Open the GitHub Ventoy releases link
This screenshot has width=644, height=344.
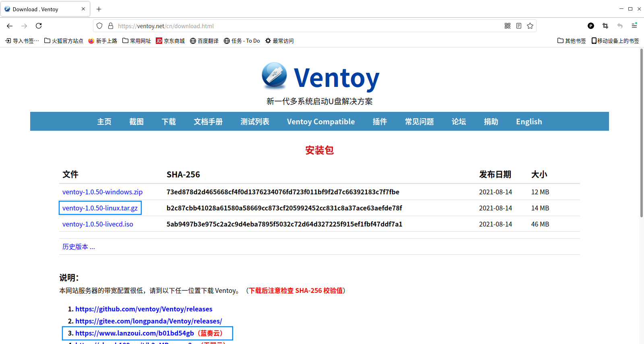(x=144, y=309)
